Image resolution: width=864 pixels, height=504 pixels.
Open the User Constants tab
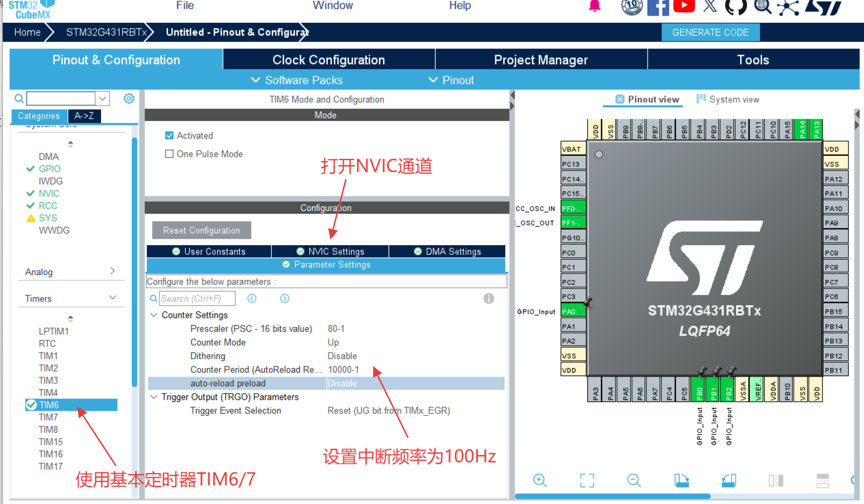(x=209, y=251)
